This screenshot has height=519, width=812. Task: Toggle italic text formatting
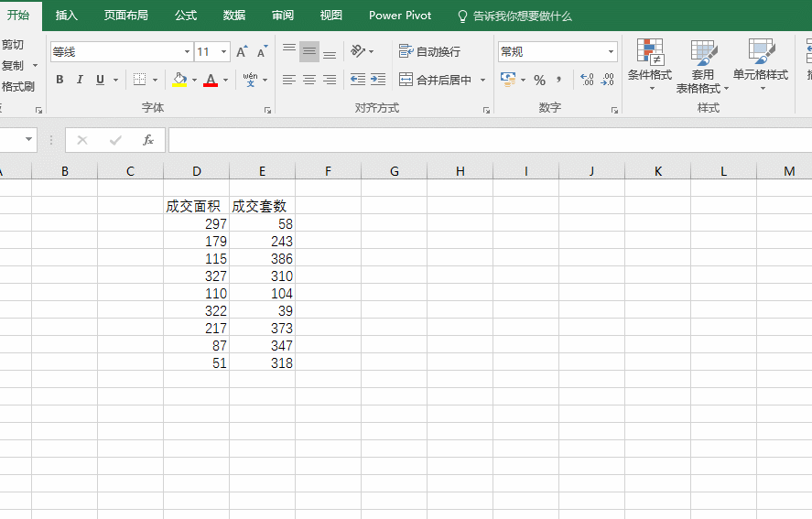pos(80,80)
